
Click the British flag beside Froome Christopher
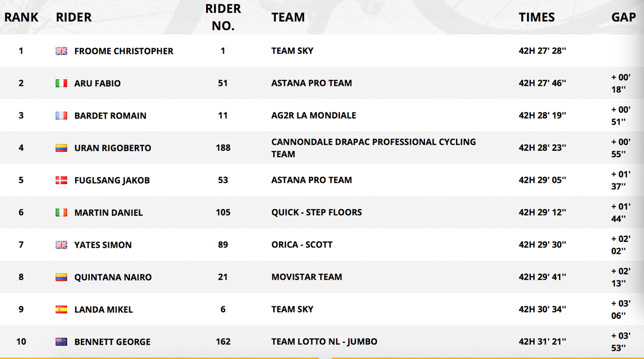point(61,52)
